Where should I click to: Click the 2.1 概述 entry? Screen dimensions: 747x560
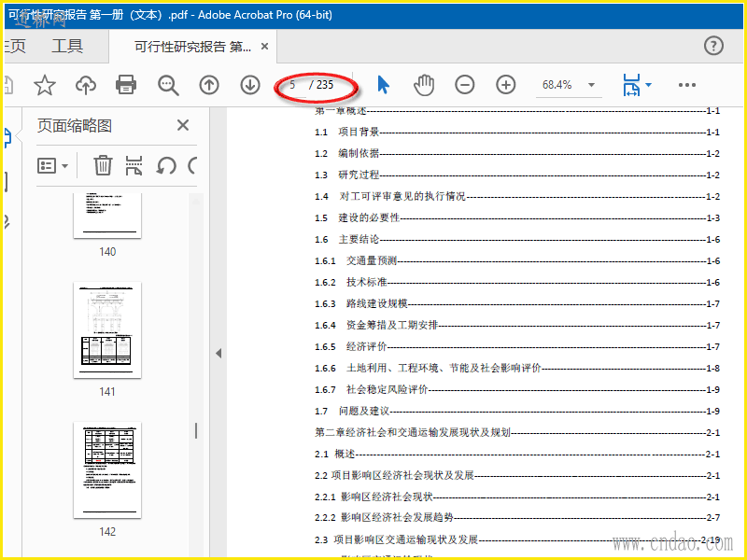(x=517, y=454)
